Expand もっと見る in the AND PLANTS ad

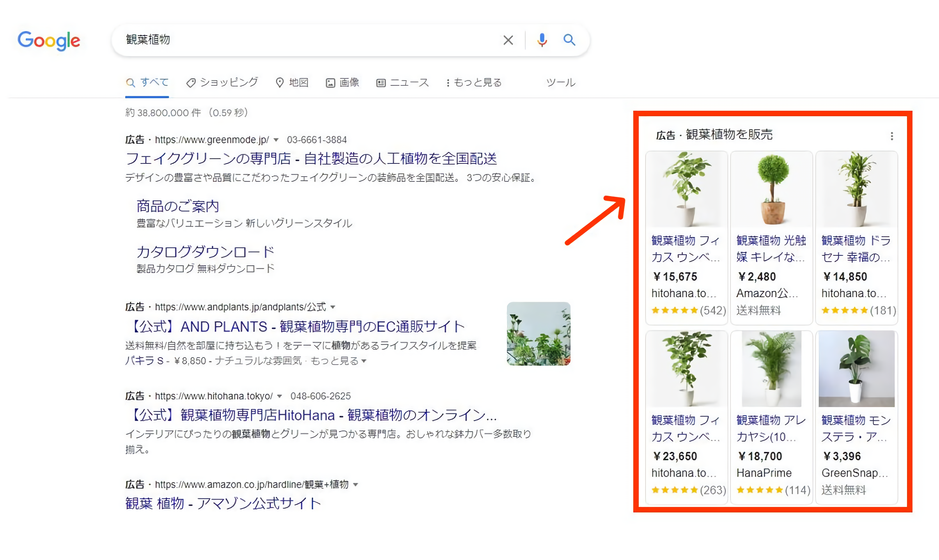tap(338, 361)
